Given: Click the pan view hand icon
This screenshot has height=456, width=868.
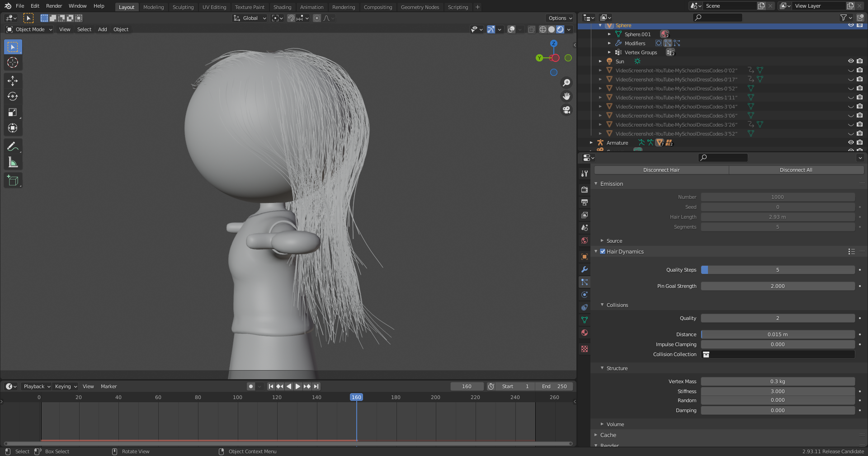Looking at the screenshot, I should tap(566, 96).
